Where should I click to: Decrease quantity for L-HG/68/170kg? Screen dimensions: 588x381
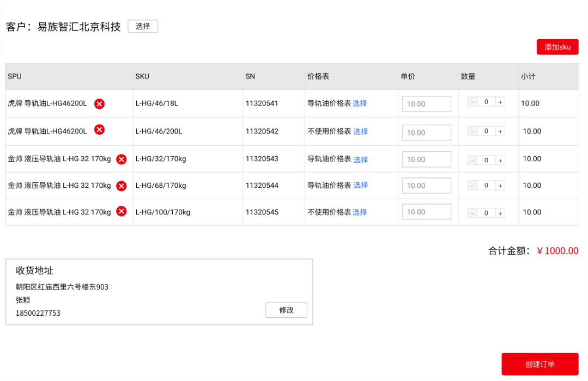click(x=472, y=186)
